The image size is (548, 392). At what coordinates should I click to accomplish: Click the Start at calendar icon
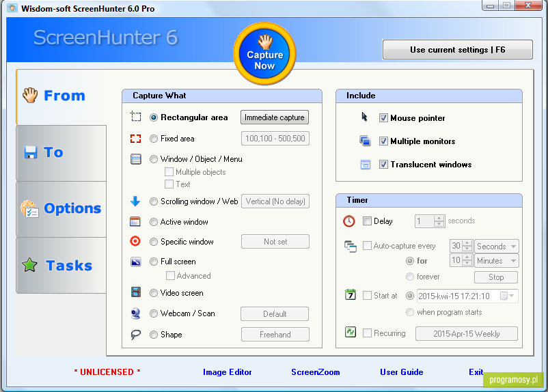(351, 294)
